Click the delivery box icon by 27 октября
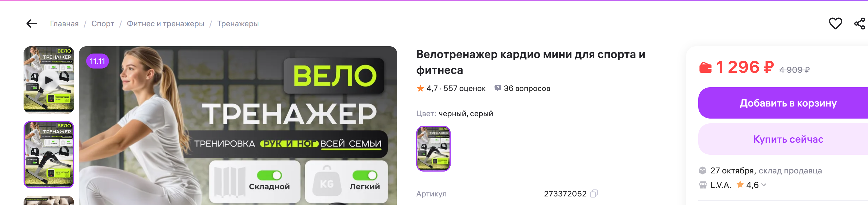Screen dimensions: 868x205 pos(703,171)
